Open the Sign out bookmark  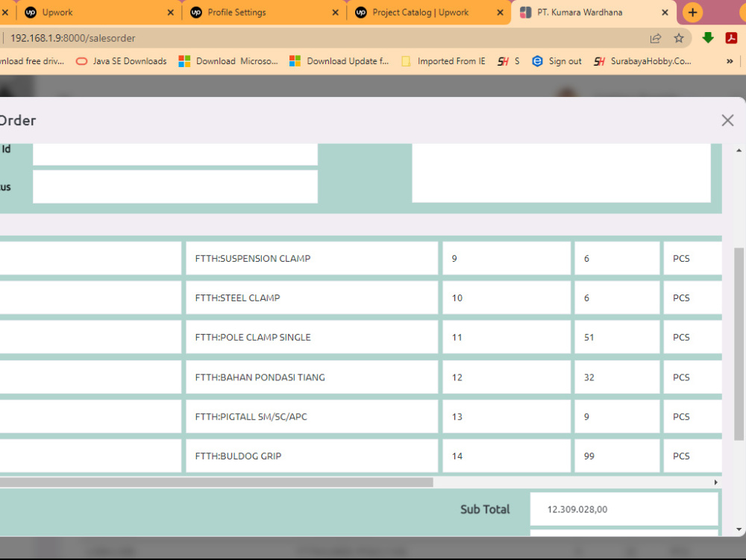557,61
